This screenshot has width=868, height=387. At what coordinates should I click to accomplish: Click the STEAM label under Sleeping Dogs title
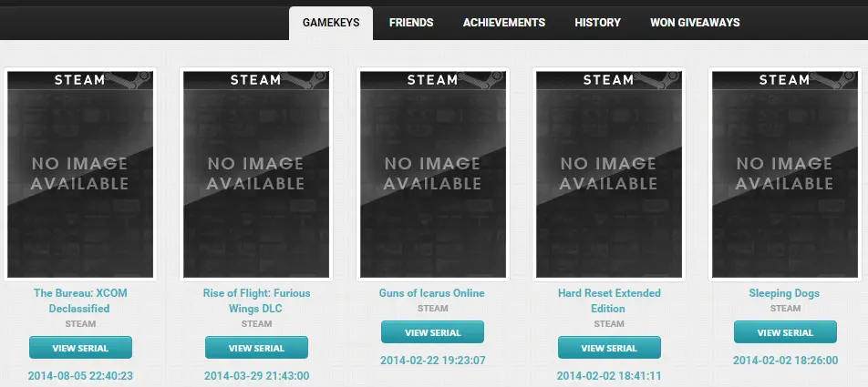click(x=785, y=308)
